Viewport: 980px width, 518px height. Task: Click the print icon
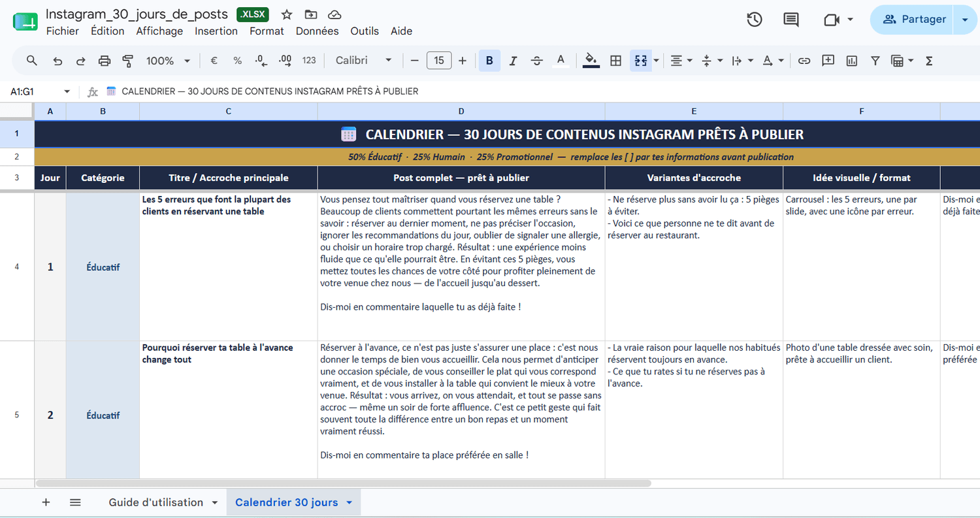(105, 61)
